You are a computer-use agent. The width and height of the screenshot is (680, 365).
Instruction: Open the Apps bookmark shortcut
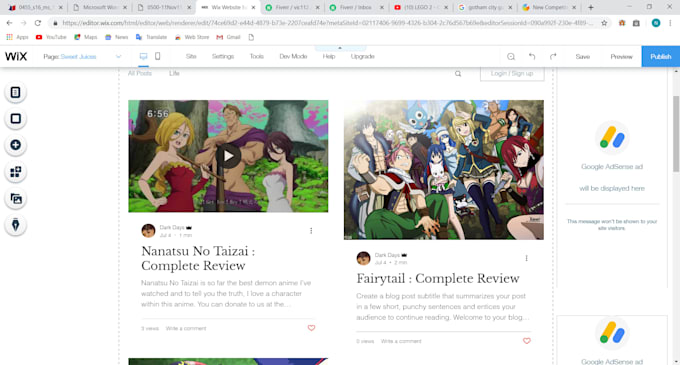point(17,37)
